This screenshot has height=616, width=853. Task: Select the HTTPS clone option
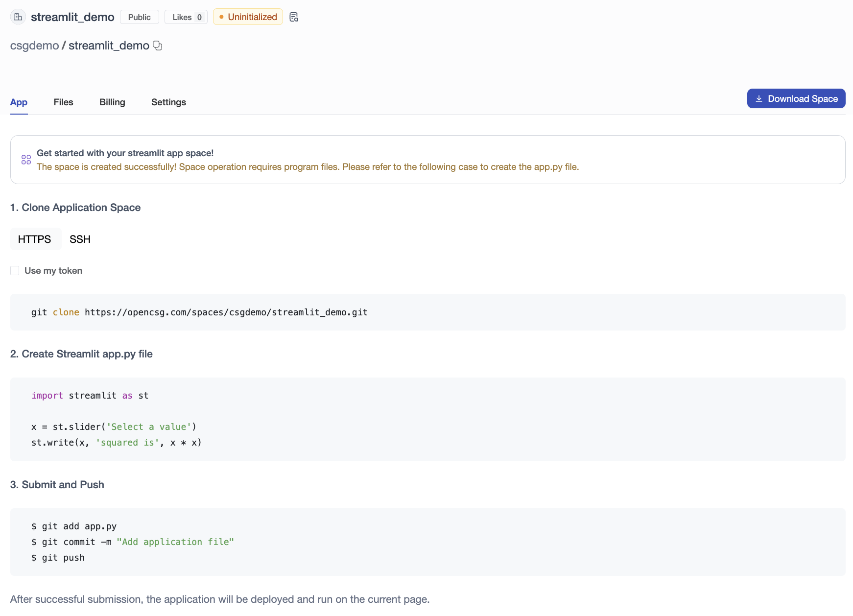pos(35,239)
